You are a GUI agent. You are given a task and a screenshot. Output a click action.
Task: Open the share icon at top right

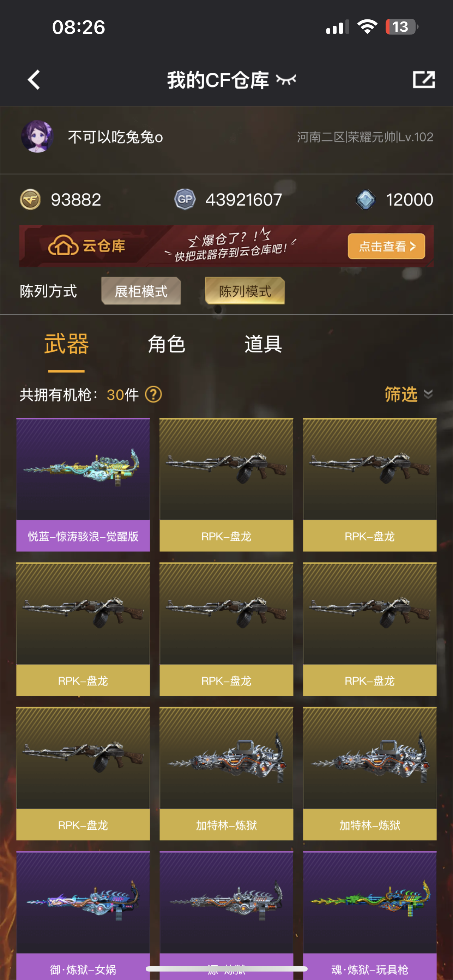(424, 79)
